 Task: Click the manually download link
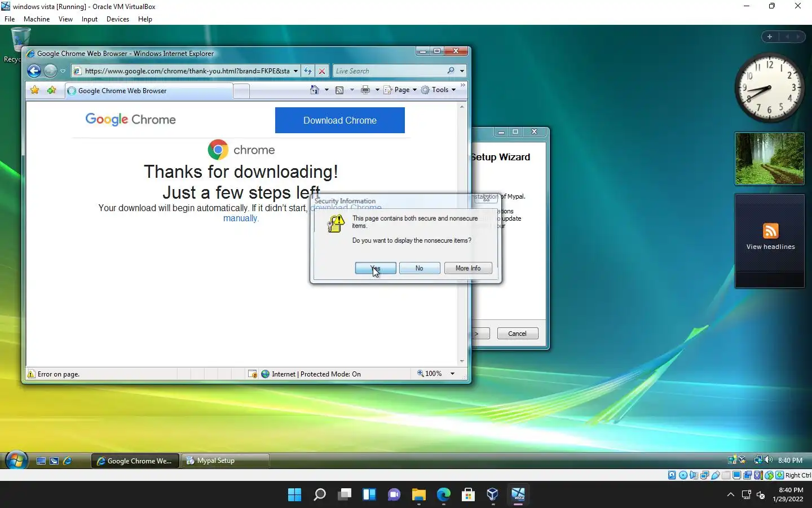(x=240, y=218)
